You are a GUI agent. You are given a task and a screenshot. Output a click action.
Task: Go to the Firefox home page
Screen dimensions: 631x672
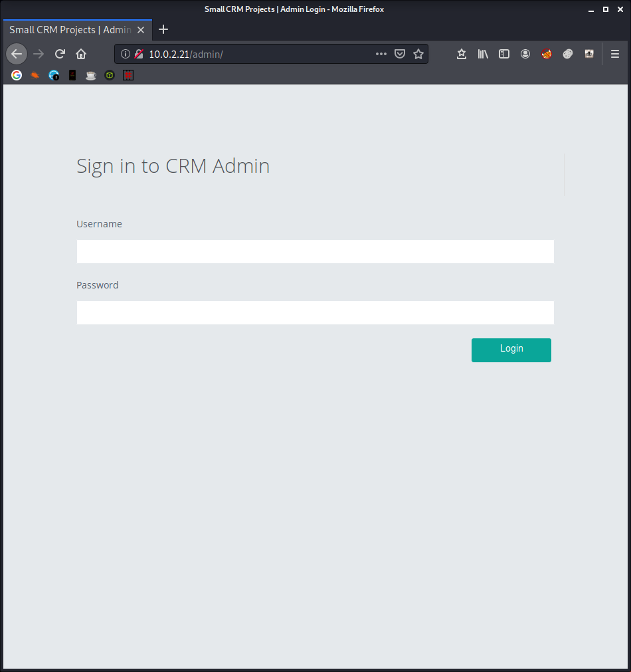pos(81,54)
